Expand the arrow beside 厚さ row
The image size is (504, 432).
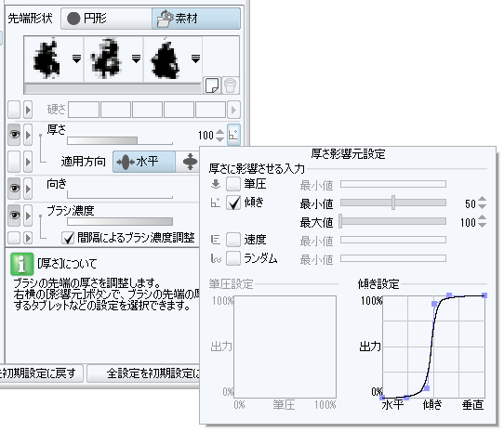click(x=28, y=135)
